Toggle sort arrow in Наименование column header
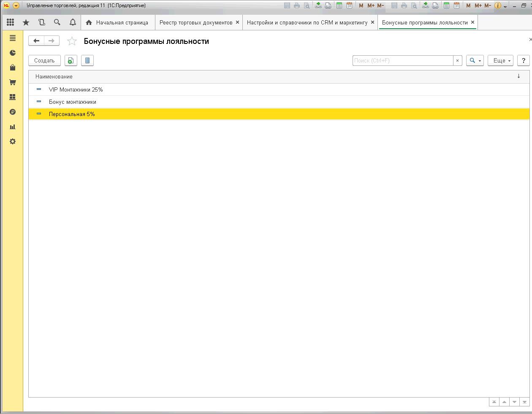 coord(518,76)
